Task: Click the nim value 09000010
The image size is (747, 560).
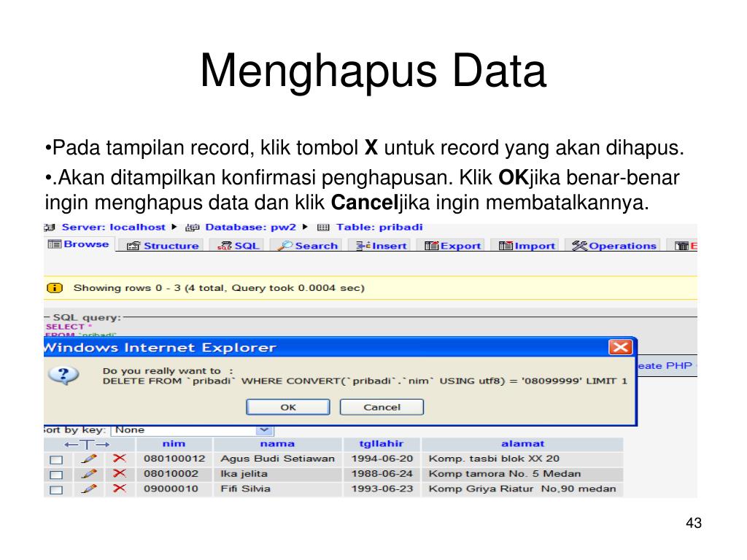Action: (171, 489)
